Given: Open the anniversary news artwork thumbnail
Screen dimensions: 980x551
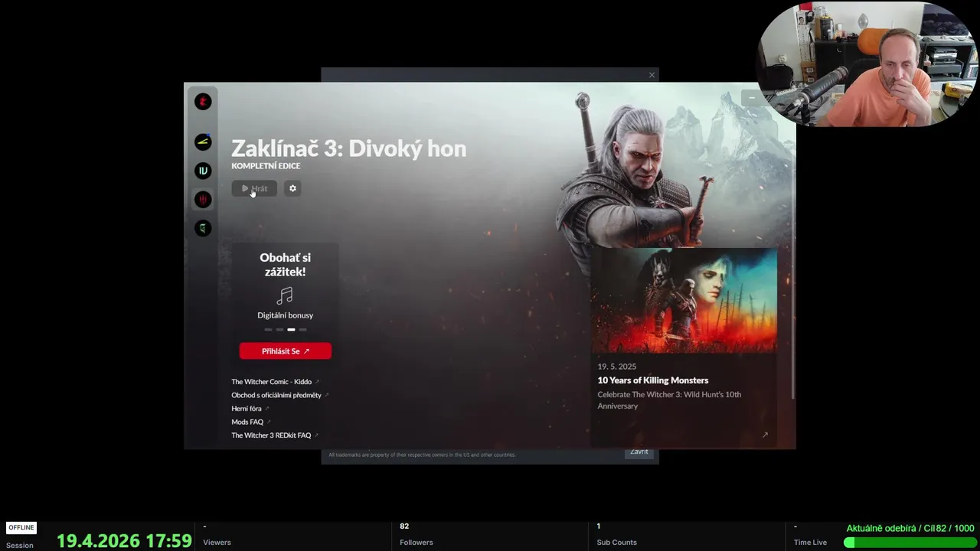Looking at the screenshot, I should click(x=684, y=300).
